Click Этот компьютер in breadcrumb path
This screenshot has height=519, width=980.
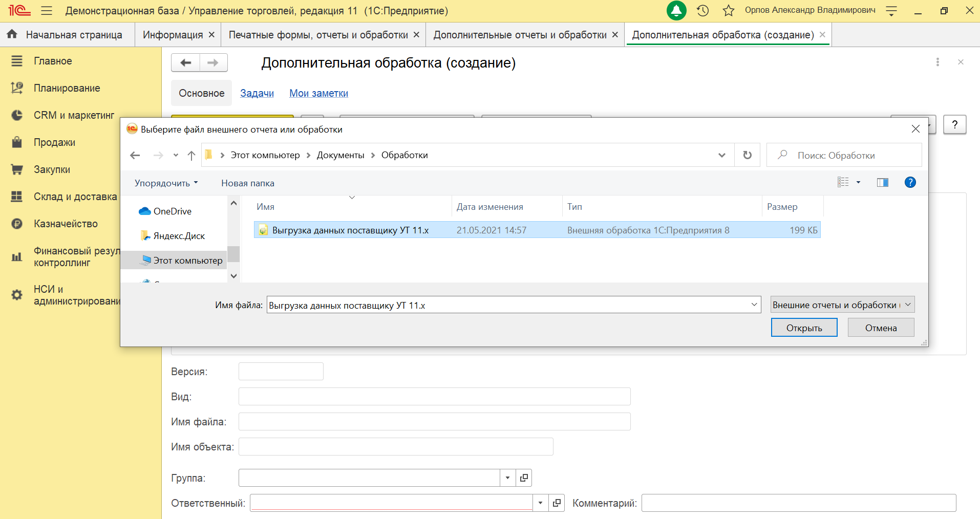(x=265, y=155)
